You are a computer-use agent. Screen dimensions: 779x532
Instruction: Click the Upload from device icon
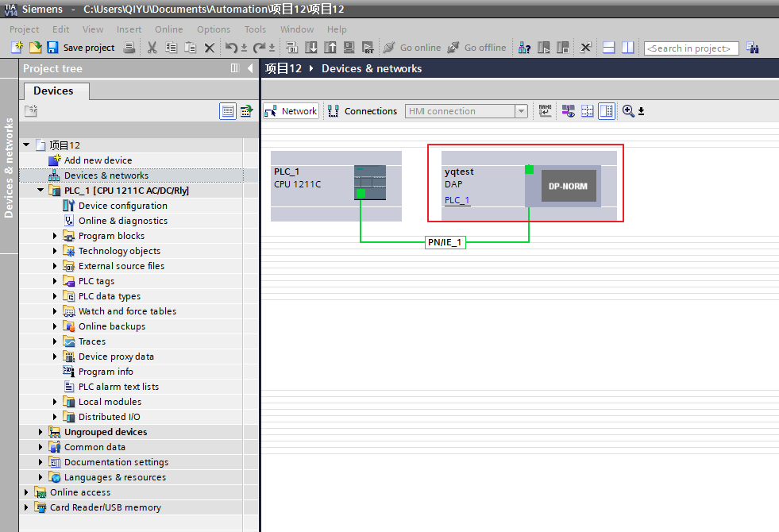pyautogui.click(x=330, y=48)
